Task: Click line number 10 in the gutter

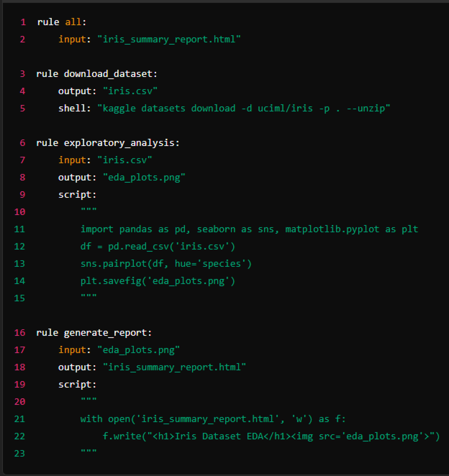Action: point(20,212)
